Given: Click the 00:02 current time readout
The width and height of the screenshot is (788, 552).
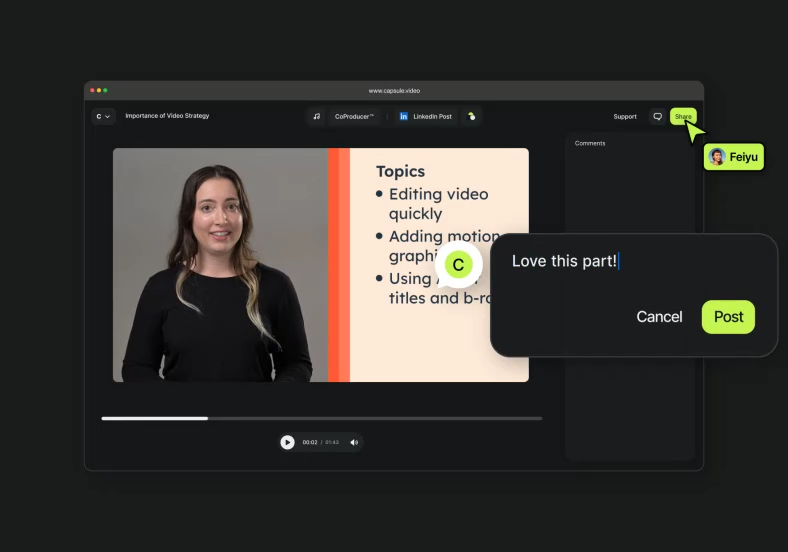Looking at the screenshot, I should [x=310, y=442].
